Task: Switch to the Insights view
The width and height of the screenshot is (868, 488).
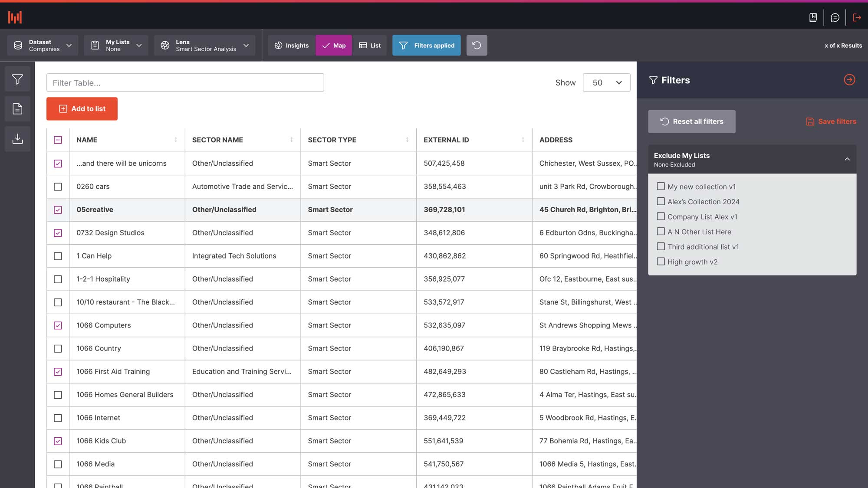Action: (291, 45)
